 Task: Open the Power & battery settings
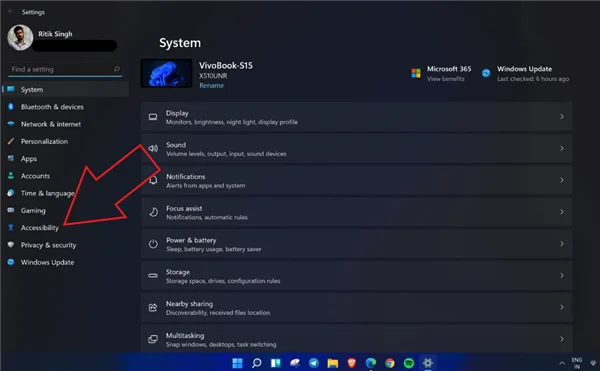[x=356, y=244]
